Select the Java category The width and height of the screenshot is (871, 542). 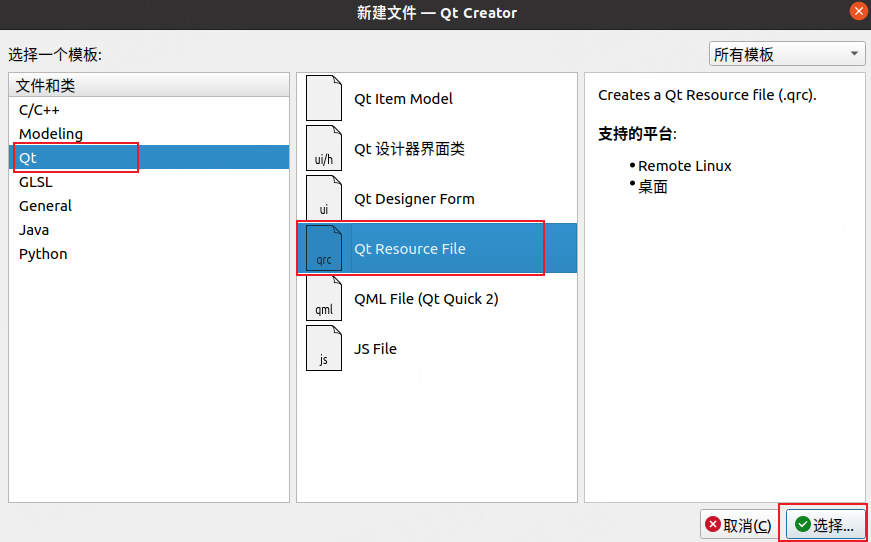coord(149,229)
